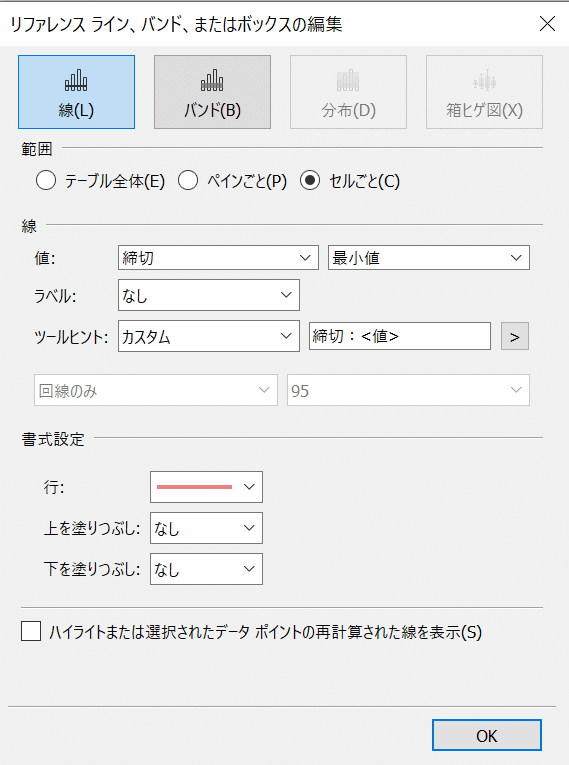This screenshot has height=765, width=569.
Task: Open the 締切 value field dropdown
Action: 218,258
